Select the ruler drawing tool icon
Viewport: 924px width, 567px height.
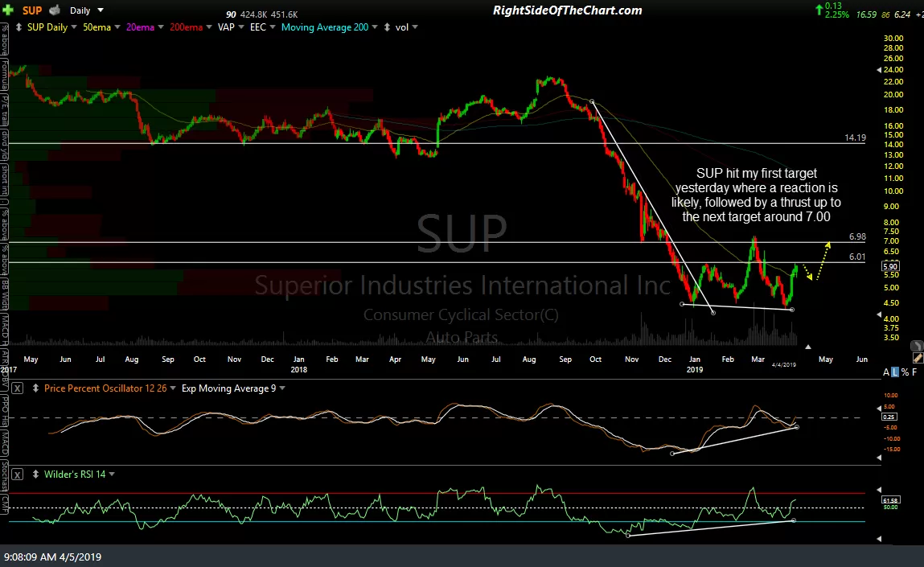[918, 357]
